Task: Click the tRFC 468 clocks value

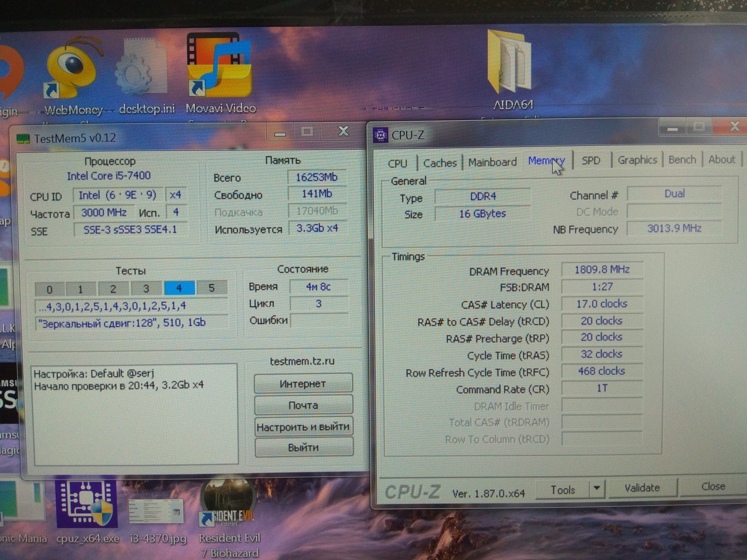Action: (602, 371)
